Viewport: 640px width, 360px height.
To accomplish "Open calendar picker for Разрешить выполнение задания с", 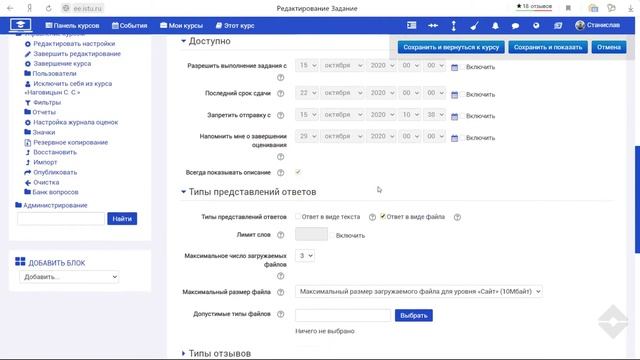I will click(x=454, y=67).
